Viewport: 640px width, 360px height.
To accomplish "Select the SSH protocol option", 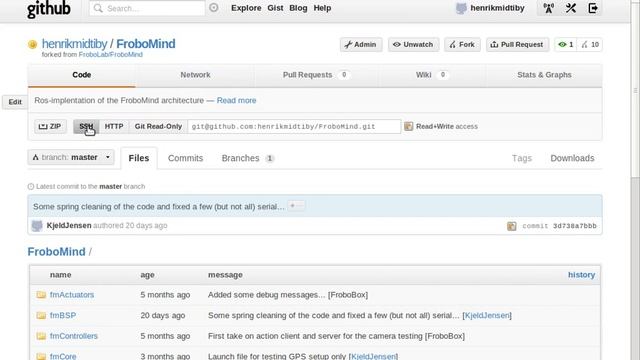I will click(86, 127).
